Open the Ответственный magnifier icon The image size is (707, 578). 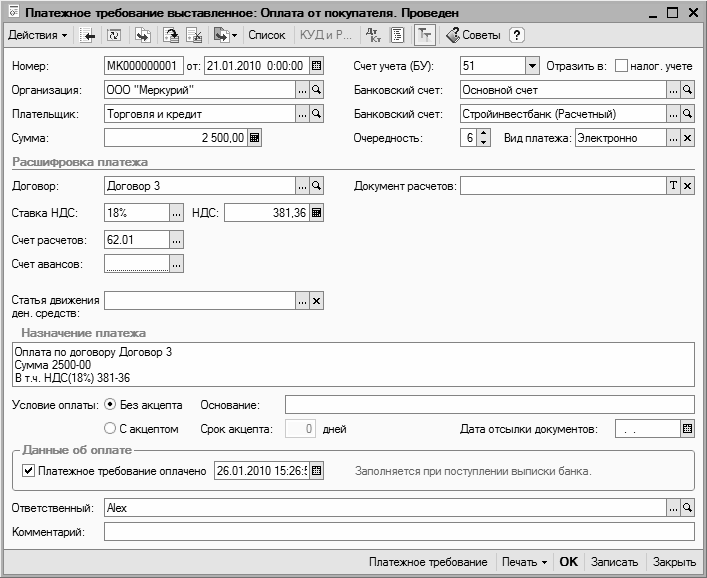(687, 508)
